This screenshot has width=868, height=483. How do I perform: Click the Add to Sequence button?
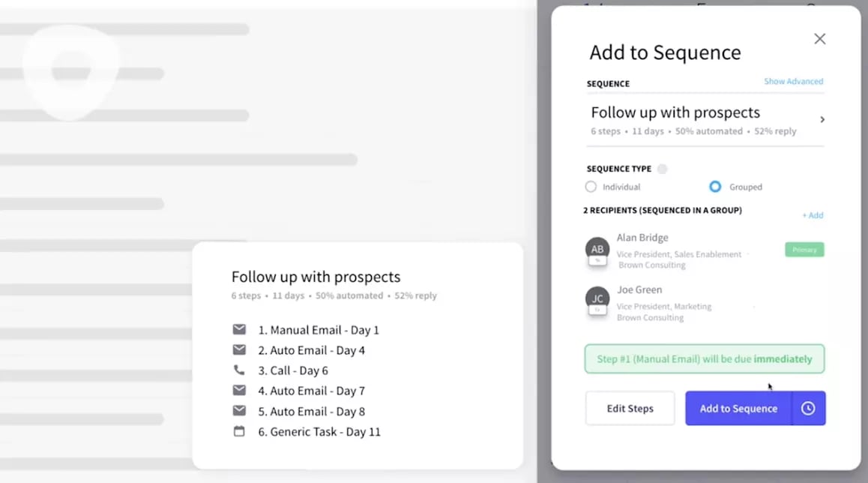[x=738, y=408]
